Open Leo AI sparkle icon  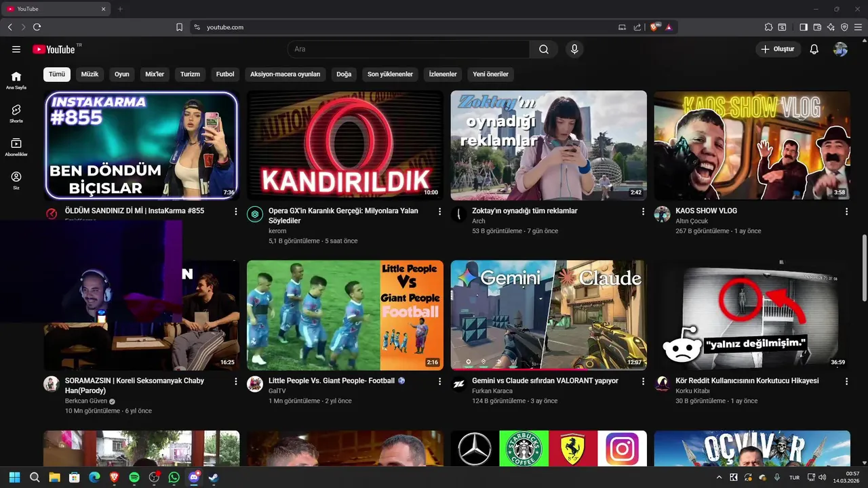pos(831,27)
